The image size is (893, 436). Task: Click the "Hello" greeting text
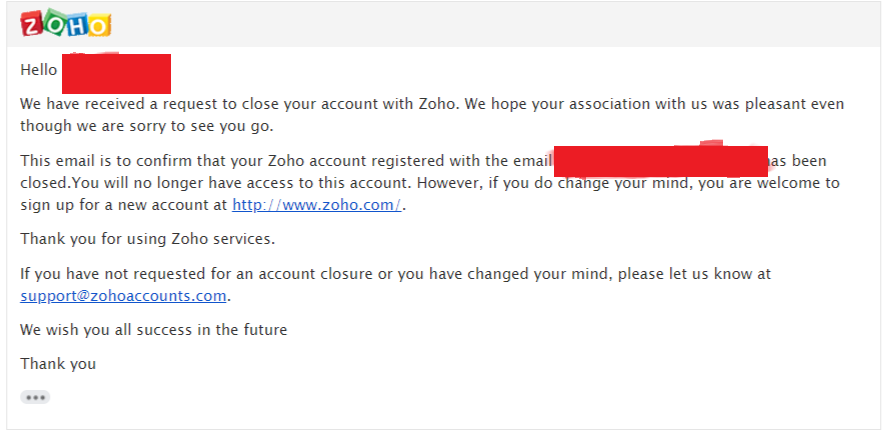click(38, 71)
